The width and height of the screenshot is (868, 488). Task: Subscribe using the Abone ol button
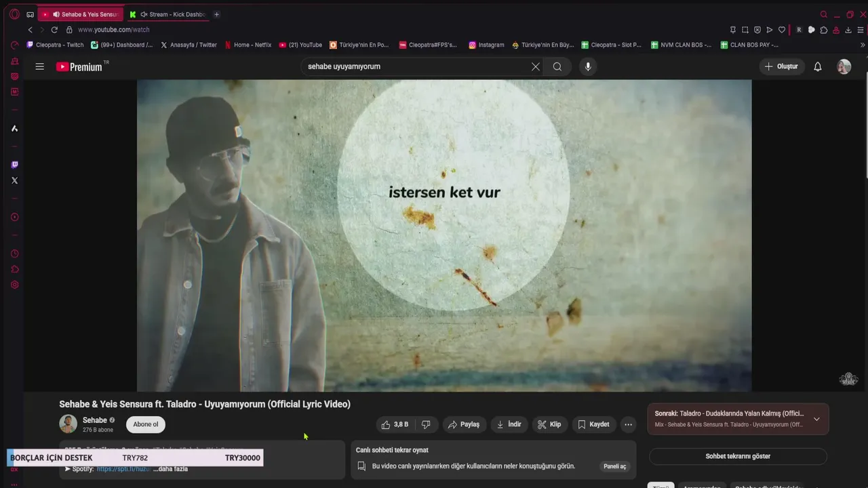146,424
